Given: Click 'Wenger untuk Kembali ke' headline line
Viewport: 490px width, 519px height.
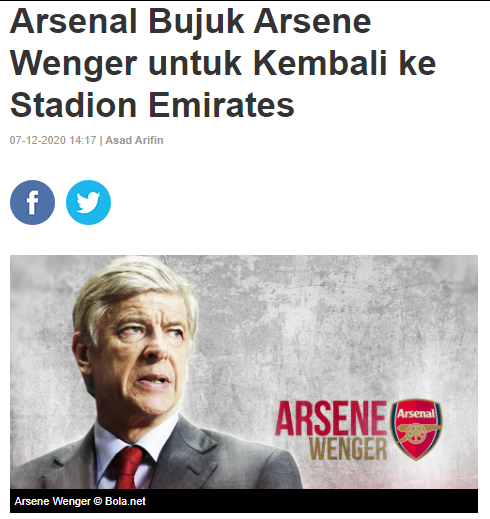Looking at the screenshot, I should pos(223,63).
